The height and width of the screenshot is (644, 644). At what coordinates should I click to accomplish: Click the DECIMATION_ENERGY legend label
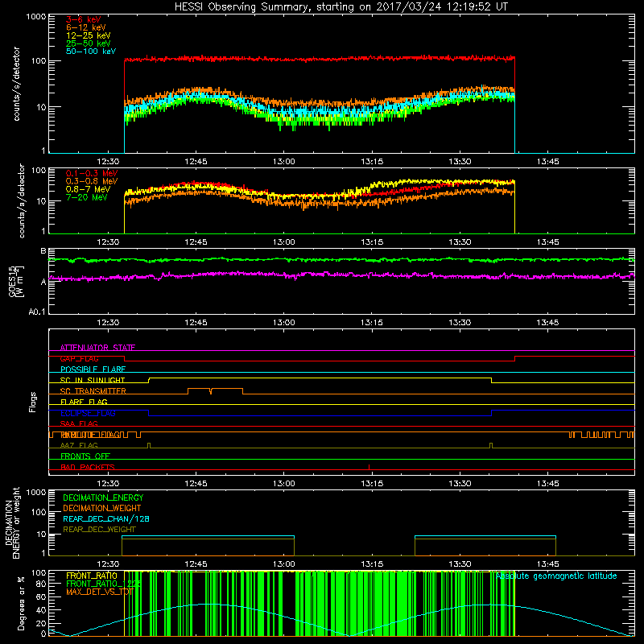coord(103,497)
